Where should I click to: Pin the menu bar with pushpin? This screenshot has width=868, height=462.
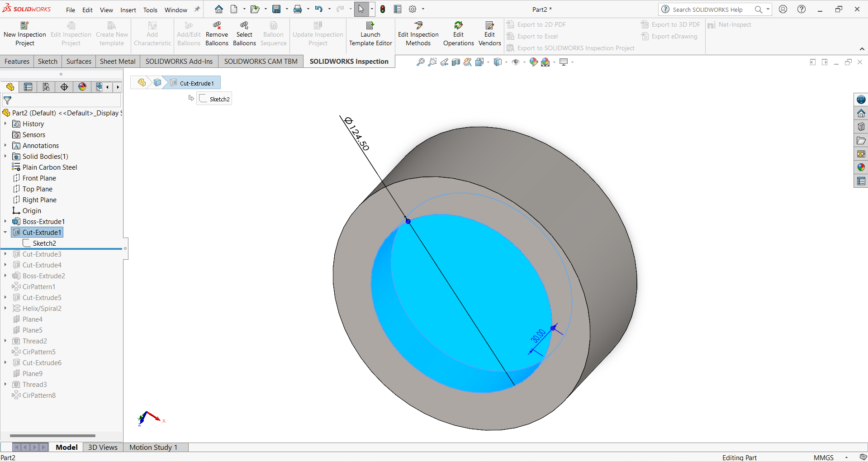pyautogui.click(x=197, y=10)
